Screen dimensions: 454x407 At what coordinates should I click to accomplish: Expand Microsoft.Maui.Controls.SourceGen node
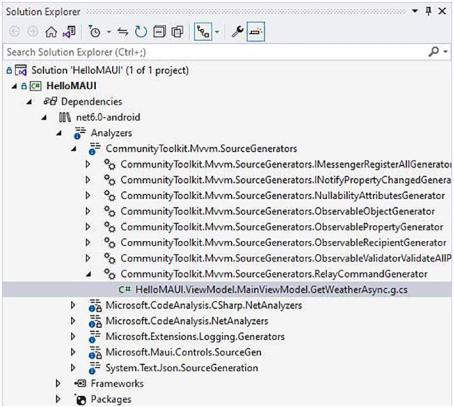tap(73, 352)
